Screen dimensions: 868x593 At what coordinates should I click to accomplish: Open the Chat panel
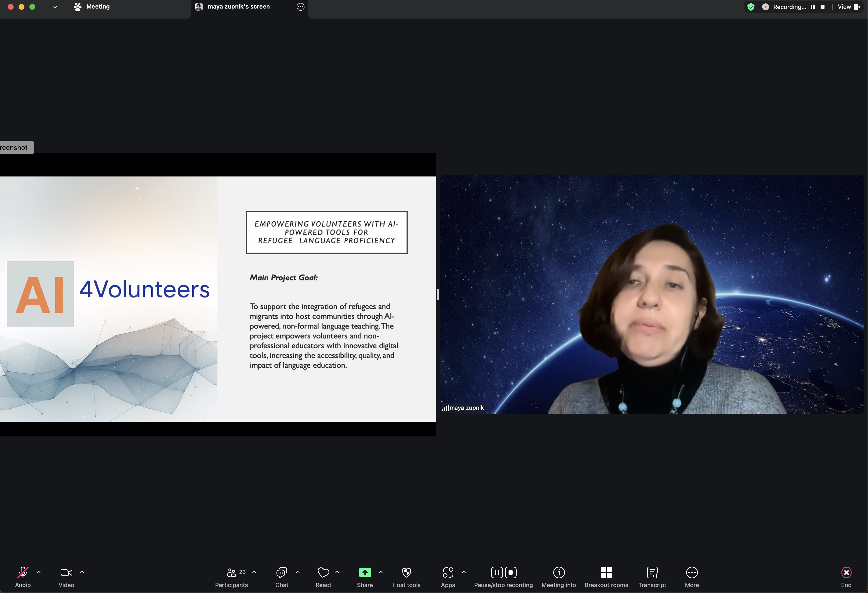(x=282, y=576)
